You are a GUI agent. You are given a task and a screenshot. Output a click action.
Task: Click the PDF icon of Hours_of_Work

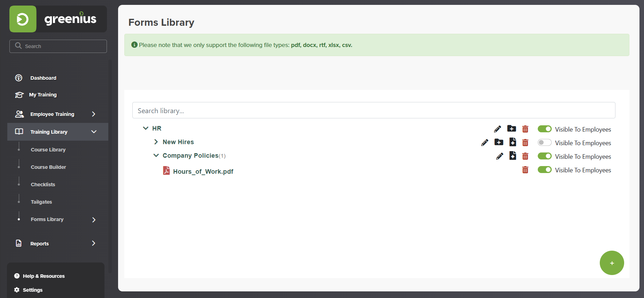tap(166, 171)
